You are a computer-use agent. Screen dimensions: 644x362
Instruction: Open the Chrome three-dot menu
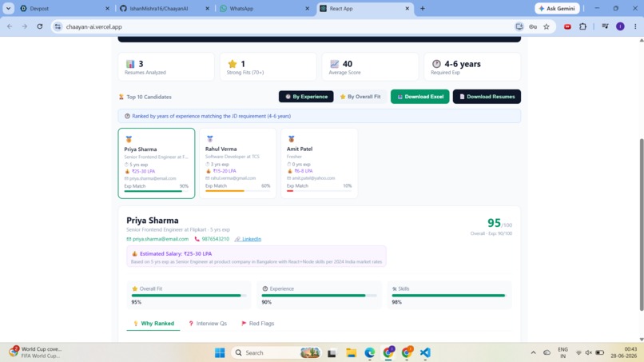click(x=635, y=26)
